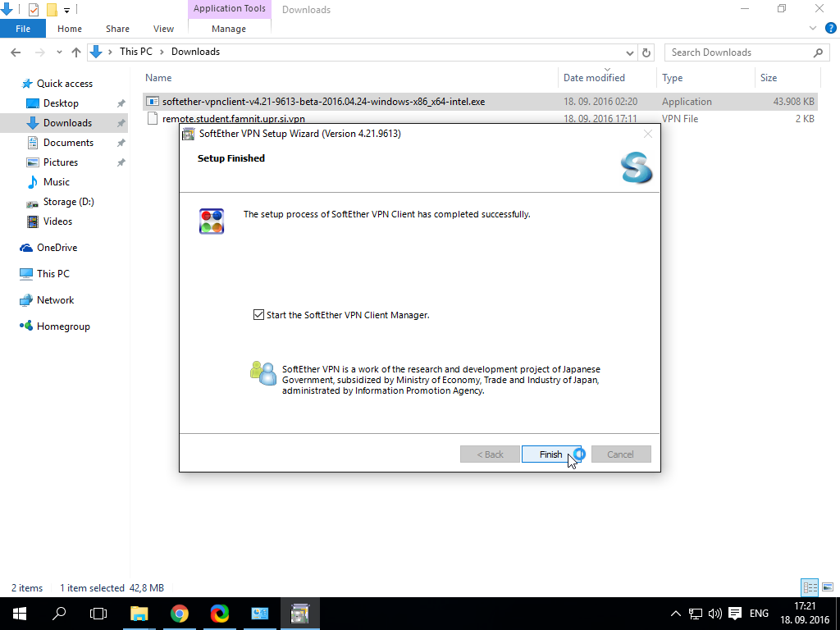Open the Windows Start menu
The height and width of the screenshot is (630, 840).
[20, 614]
